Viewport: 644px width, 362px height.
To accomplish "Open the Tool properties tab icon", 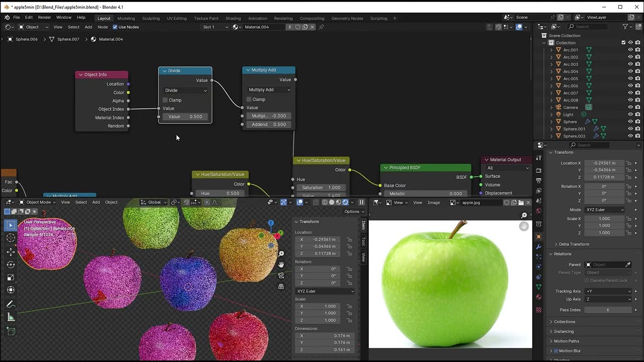I will tap(539, 158).
